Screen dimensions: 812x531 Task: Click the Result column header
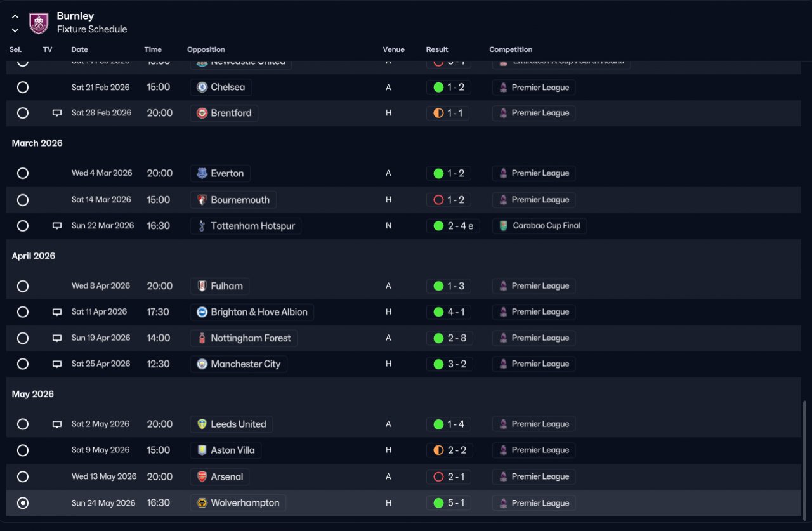coord(437,49)
